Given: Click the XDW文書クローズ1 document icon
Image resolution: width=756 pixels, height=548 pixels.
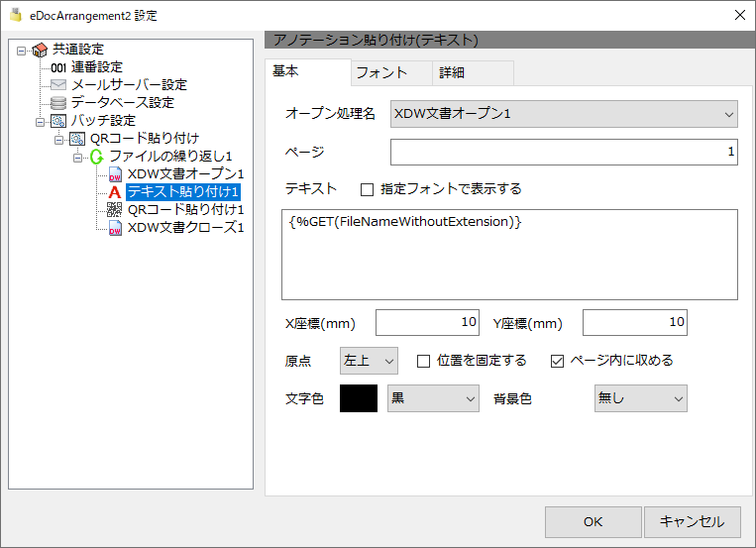Looking at the screenshot, I should (x=115, y=228).
